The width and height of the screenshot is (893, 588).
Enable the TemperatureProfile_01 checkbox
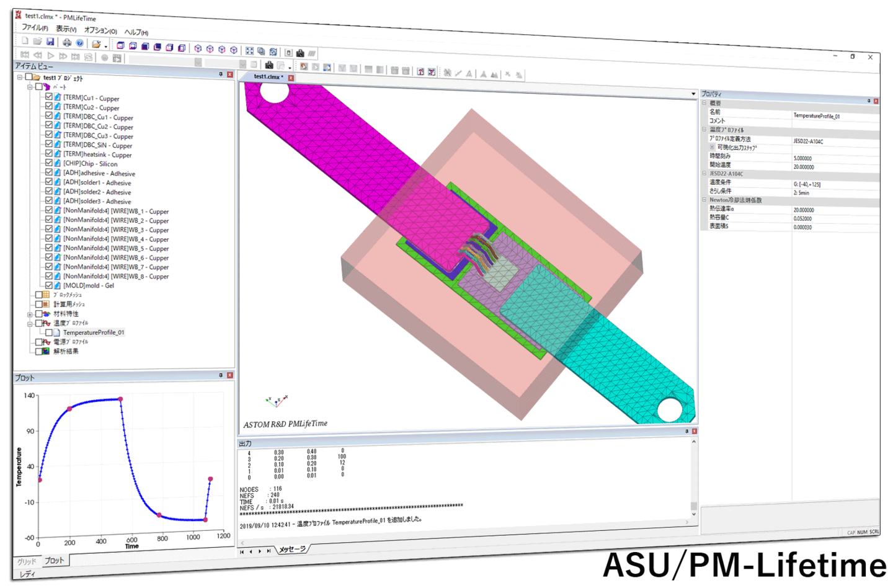click(x=49, y=332)
